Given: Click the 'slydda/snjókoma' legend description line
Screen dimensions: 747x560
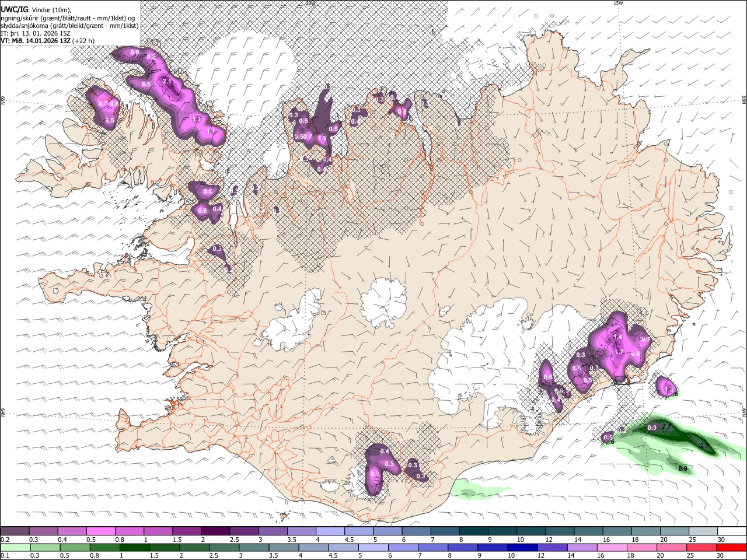Looking at the screenshot, I should 69,26.
